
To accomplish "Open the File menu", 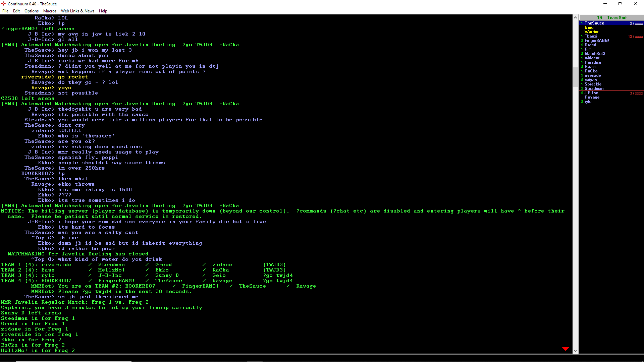I will click(5, 11).
